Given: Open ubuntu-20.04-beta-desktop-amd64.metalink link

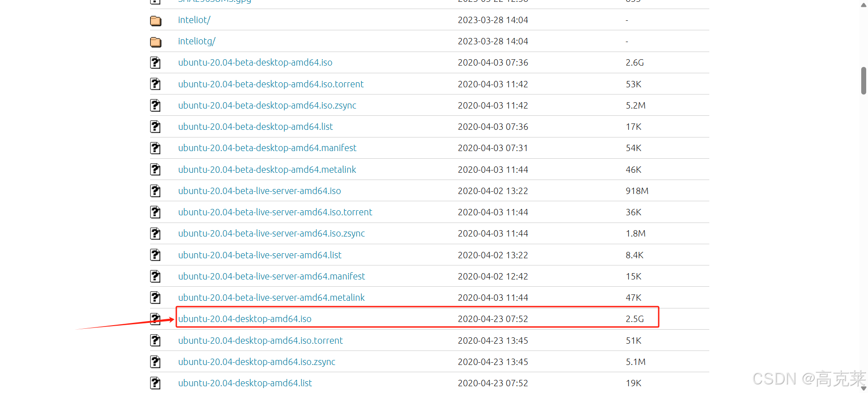Looking at the screenshot, I should pos(267,170).
